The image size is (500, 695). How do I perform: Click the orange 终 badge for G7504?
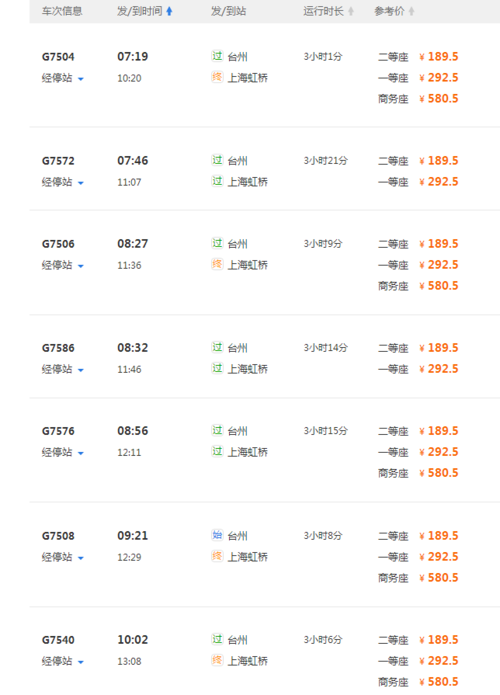click(217, 77)
